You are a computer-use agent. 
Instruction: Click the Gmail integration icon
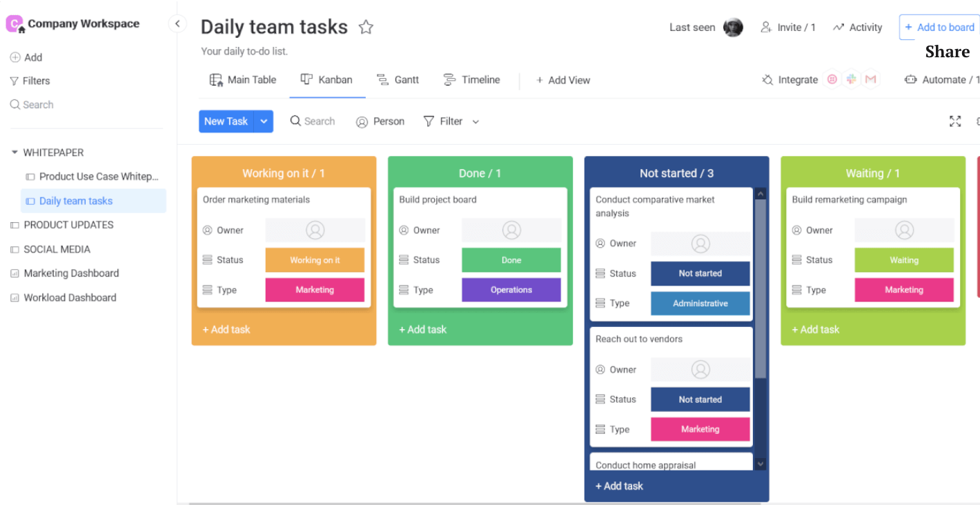coord(870,80)
